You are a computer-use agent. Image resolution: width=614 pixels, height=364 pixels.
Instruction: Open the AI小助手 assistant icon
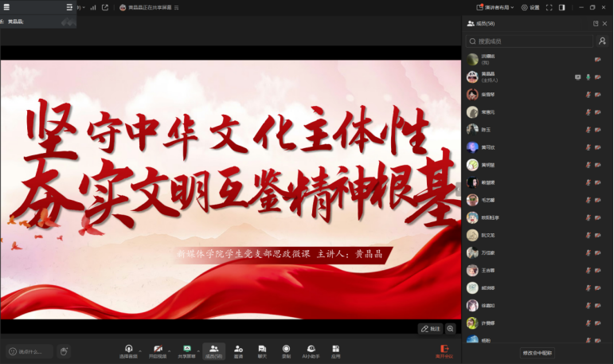coord(311,350)
